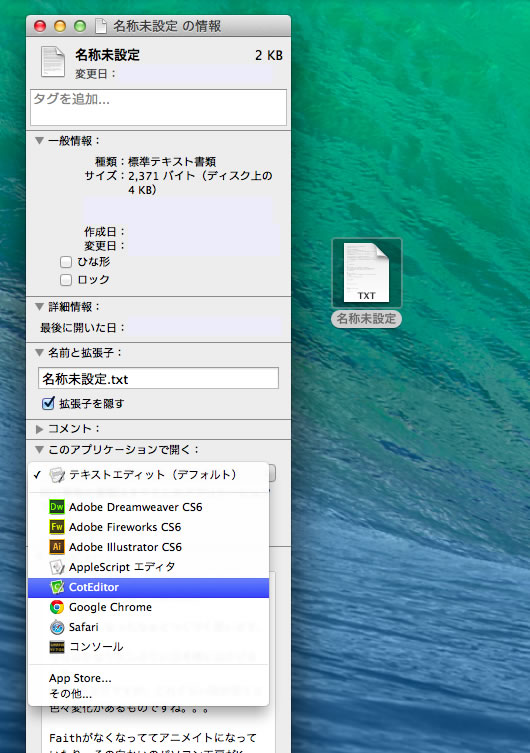Click the Google Chrome icon
530x753 pixels.
point(57,607)
